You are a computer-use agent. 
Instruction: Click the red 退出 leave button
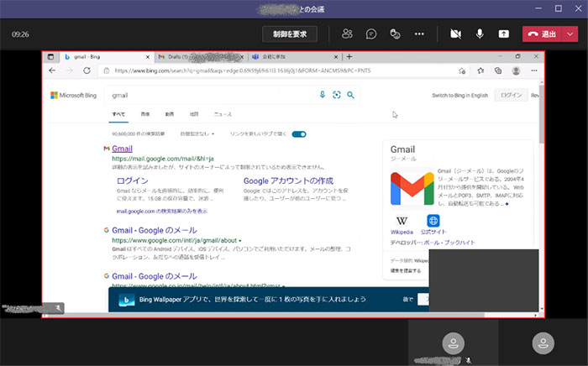click(543, 34)
